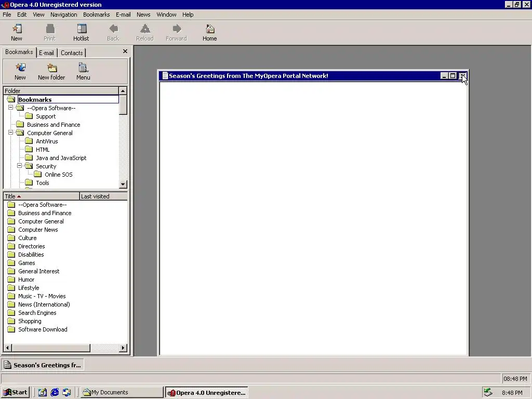Viewport: 532px width, 399px height.
Task: Open the Window menu
Action: point(166,15)
